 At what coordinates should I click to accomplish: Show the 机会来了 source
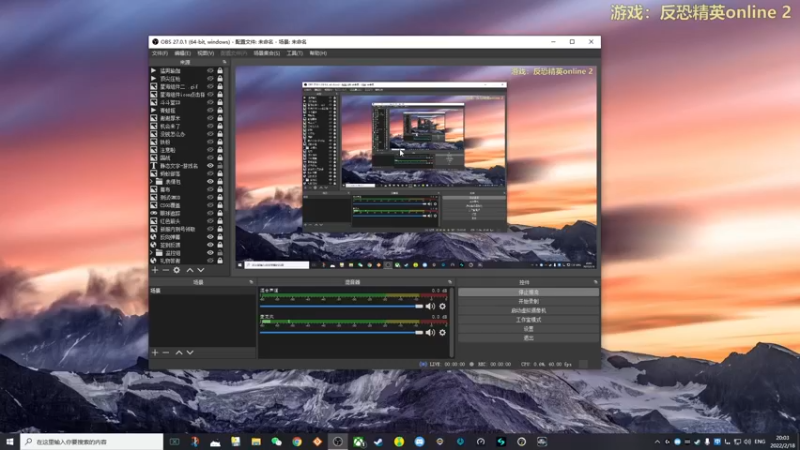(x=210, y=126)
